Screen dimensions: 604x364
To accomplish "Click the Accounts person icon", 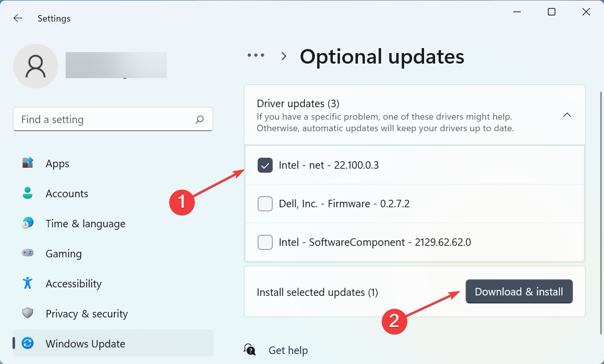I will click(x=28, y=194).
